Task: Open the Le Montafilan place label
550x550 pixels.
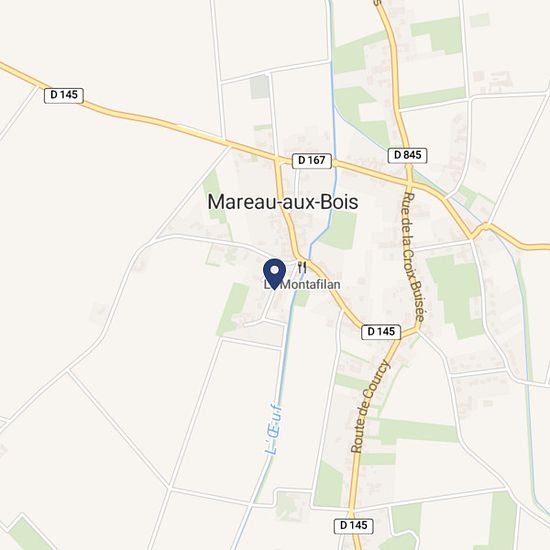Action: [302, 284]
